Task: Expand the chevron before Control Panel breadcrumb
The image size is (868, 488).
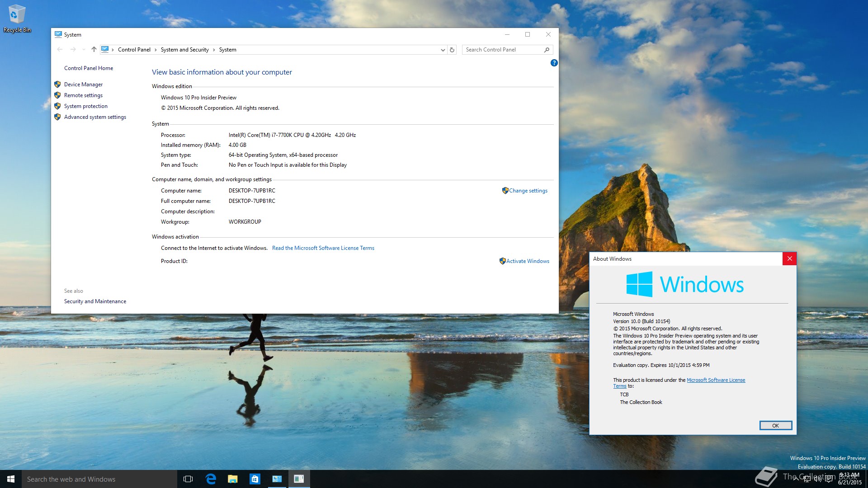Action: pyautogui.click(x=113, y=50)
